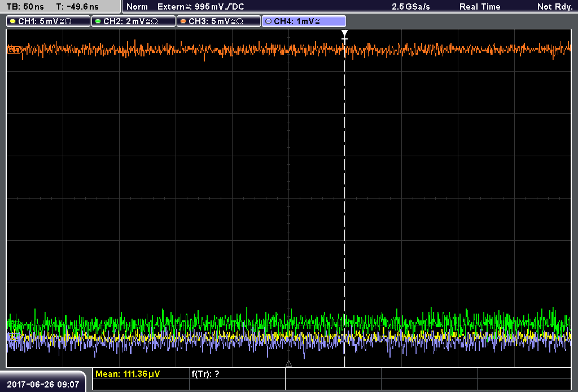Click the yellow CH1 indicator dot
Viewport: 578px width, 392px height.
click(x=13, y=21)
